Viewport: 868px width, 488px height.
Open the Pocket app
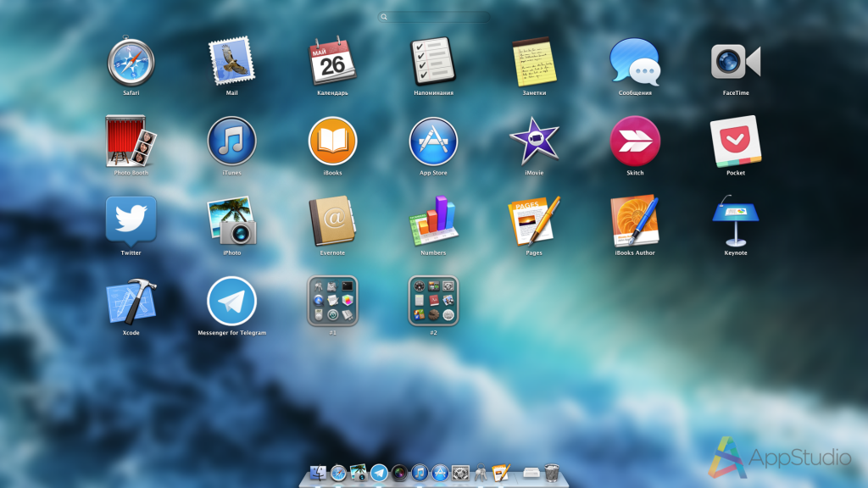(x=735, y=141)
